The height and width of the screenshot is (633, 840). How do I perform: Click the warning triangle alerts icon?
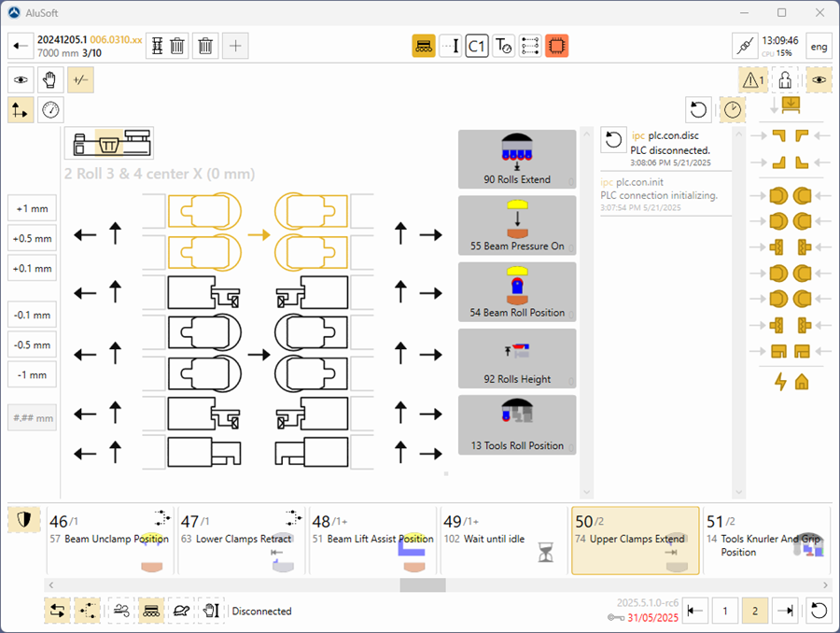pos(753,80)
